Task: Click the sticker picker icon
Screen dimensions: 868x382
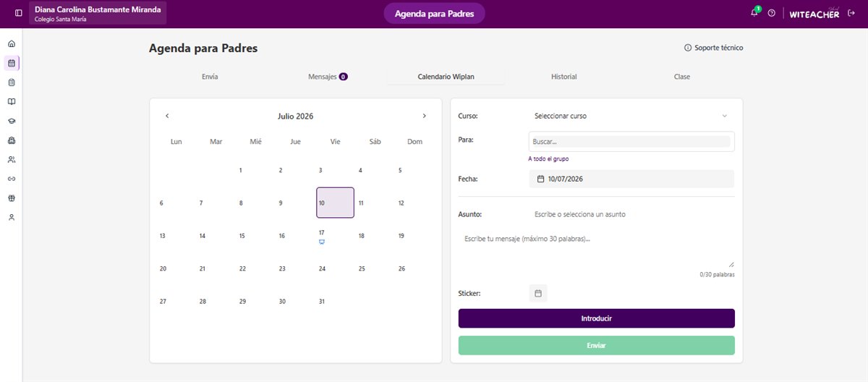Action: [538, 293]
